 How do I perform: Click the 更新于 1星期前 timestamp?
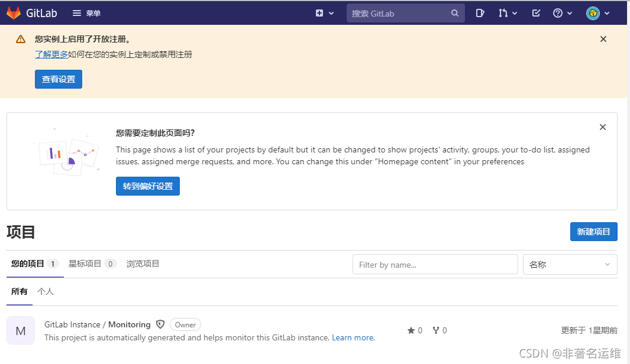[589, 330]
